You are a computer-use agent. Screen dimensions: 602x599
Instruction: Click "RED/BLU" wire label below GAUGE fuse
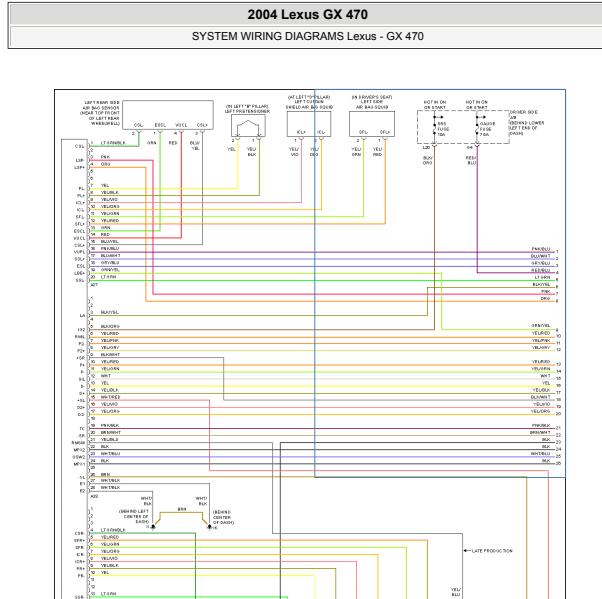point(471,160)
